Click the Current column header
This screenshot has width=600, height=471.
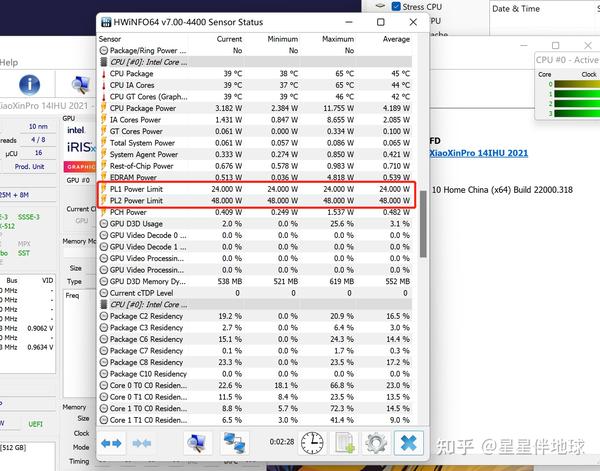[x=229, y=39]
